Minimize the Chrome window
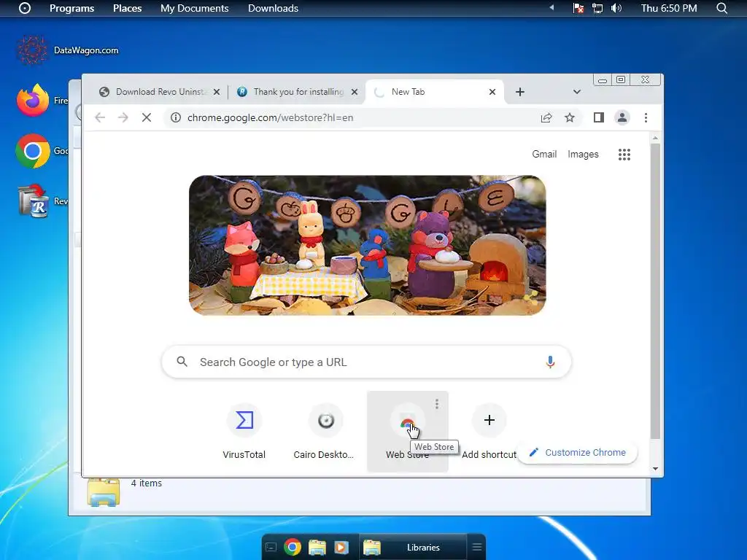Screen dimensions: 747x560 (x=603, y=80)
